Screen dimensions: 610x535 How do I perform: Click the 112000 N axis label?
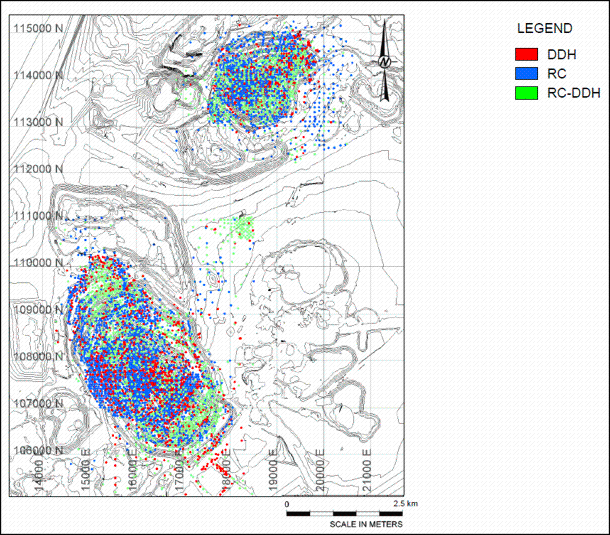coord(38,169)
